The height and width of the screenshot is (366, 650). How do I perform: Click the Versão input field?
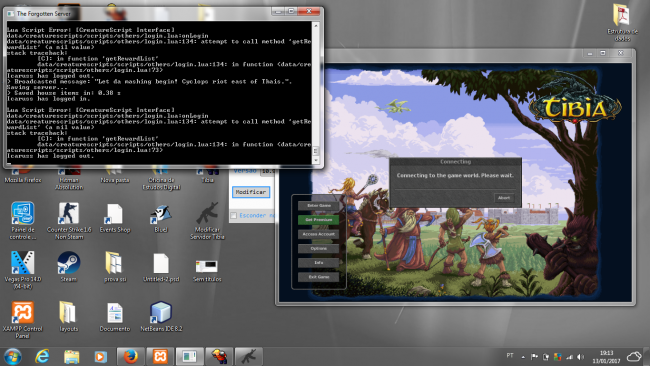coord(267,171)
